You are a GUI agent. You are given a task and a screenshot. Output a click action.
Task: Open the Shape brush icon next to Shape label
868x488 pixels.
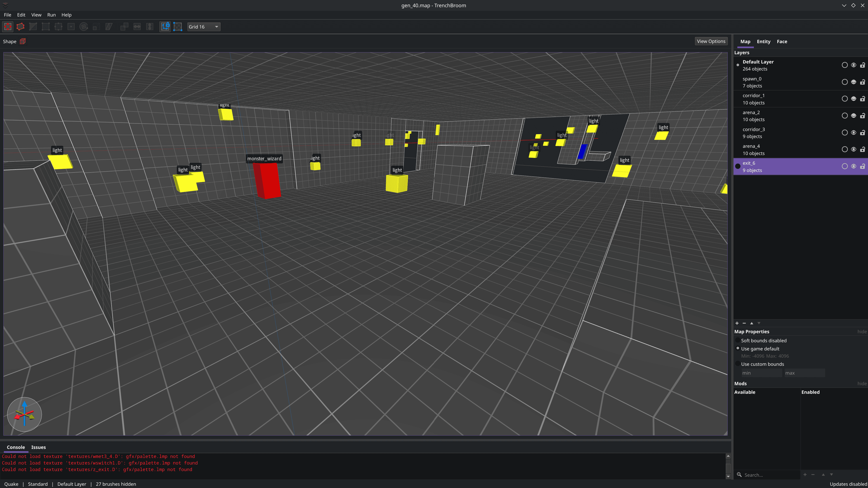click(22, 41)
